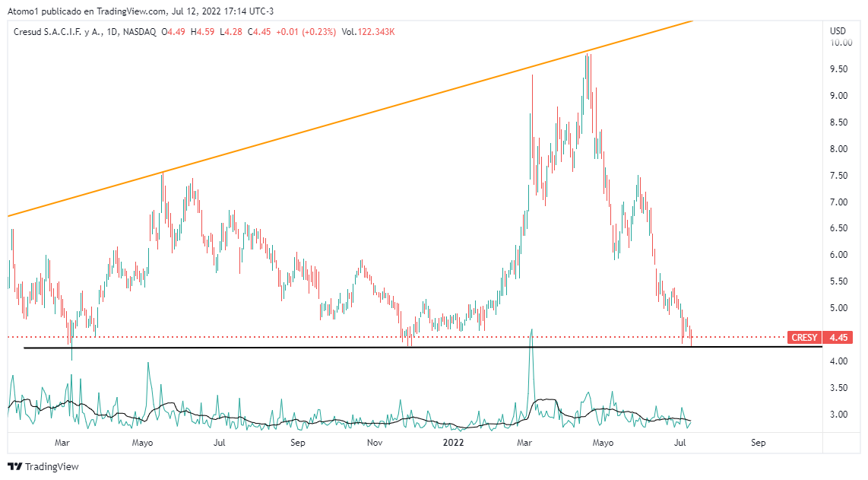
Task: Click the 2022 label on the time axis
Action: pos(455,442)
